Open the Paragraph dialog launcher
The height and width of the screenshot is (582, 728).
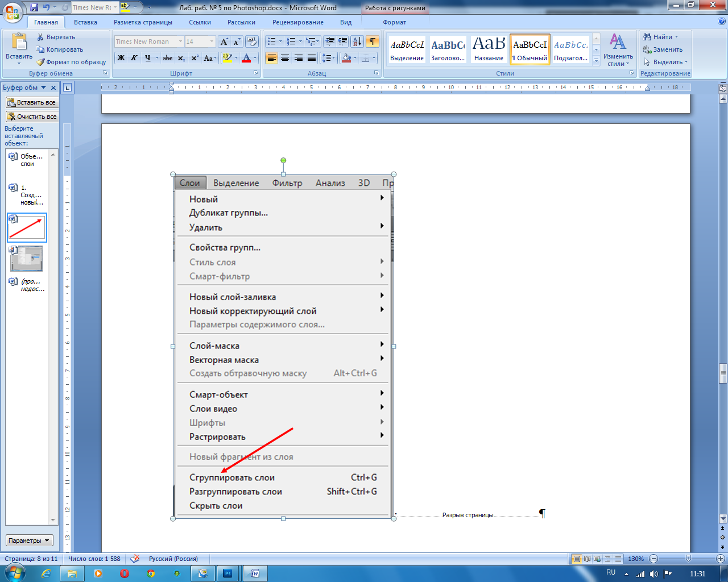[377, 73]
